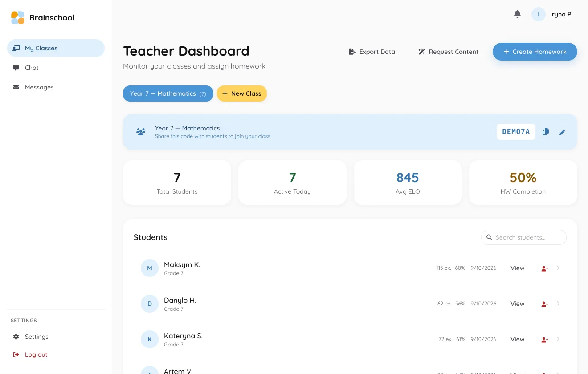Viewport: 588px width, 374px height.
Task: Click Maksym K.'s avatar M
Action: (x=150, y=268)
